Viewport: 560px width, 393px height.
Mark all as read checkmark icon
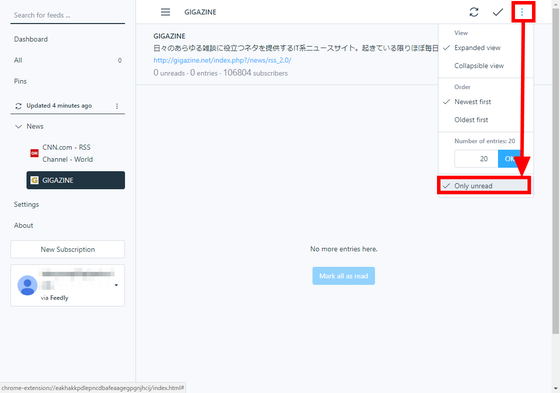(x=498, y=12)
